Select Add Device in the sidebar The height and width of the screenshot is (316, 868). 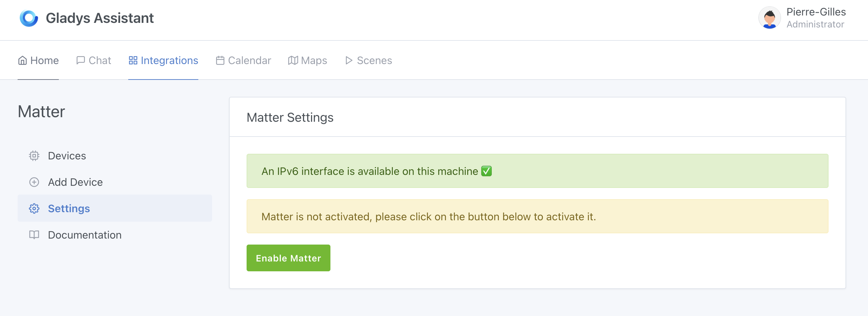click(x=75, y=182)
